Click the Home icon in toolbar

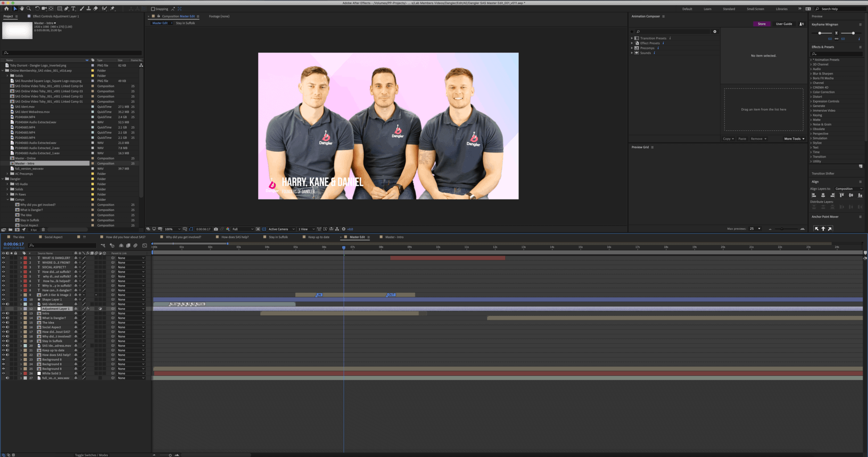tap(6, 8)
